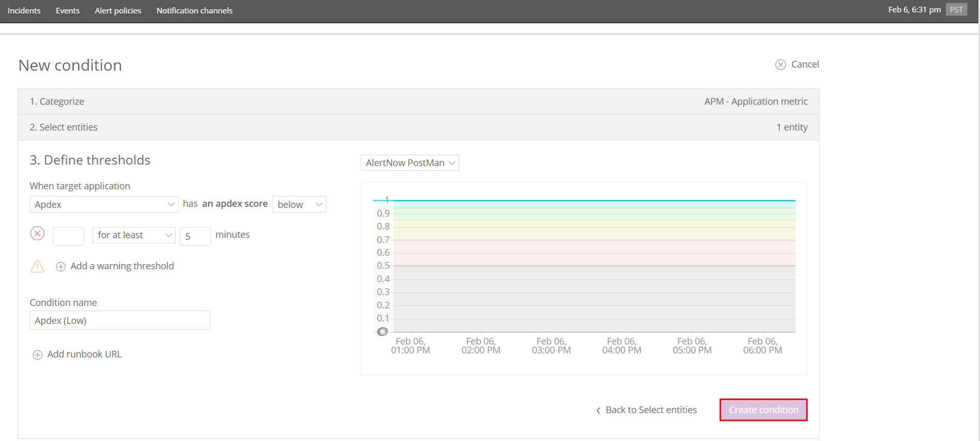Click the empty threshold value field
Screen dimensions: 980x441
click(69, 236)
